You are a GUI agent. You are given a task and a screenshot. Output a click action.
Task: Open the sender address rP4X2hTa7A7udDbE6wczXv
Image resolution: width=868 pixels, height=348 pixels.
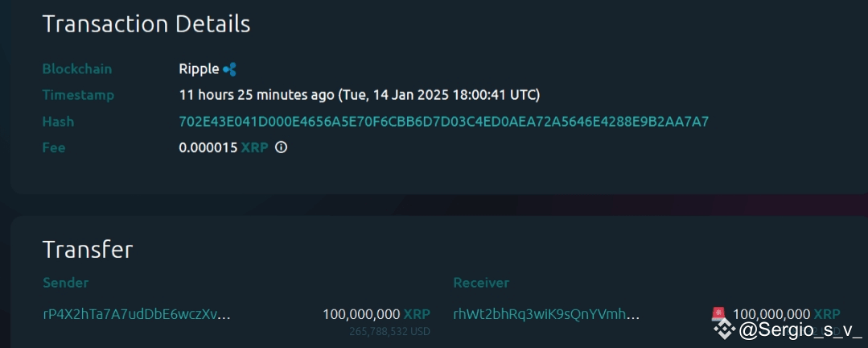(137, 314)
